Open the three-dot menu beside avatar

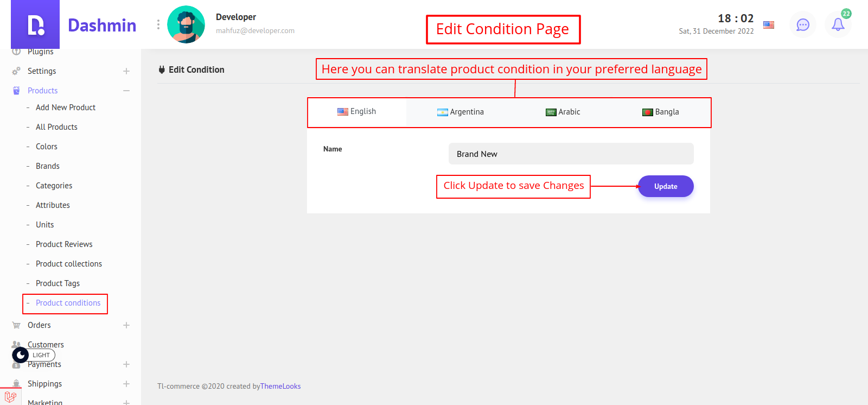coord(158,24)
